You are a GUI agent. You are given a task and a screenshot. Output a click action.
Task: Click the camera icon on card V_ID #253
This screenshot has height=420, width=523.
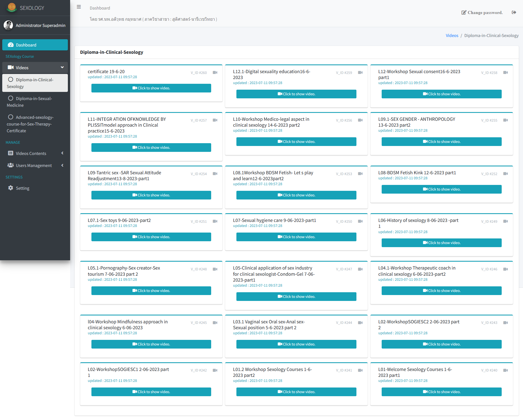[x=360, y=174]
